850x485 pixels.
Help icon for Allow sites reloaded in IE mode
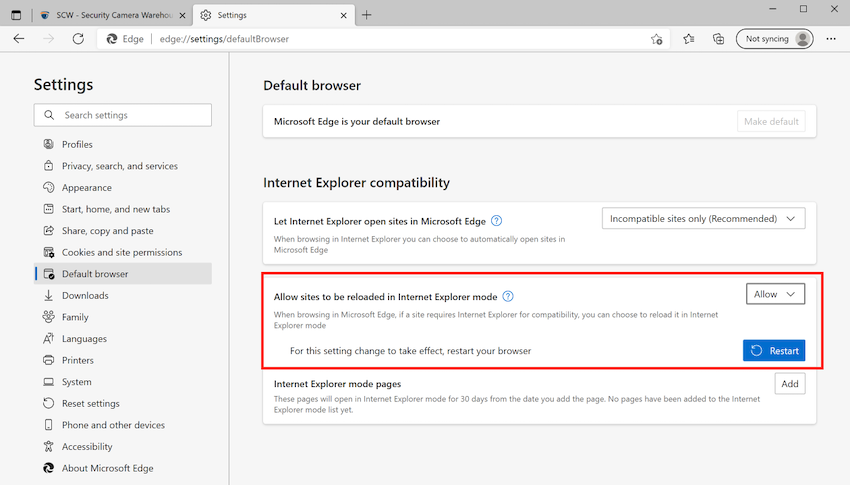[508, 296]
